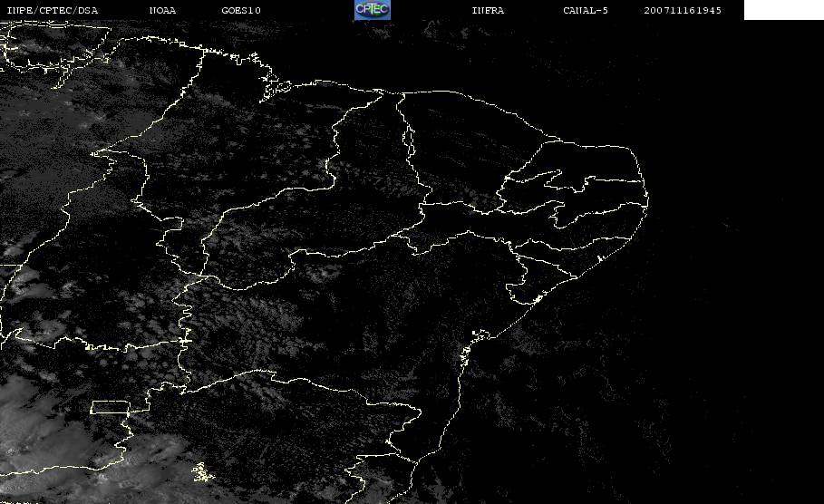Select the GOES10 satellite label
The height and width of the screenshot is (504, 824).
tap(241, 11)
